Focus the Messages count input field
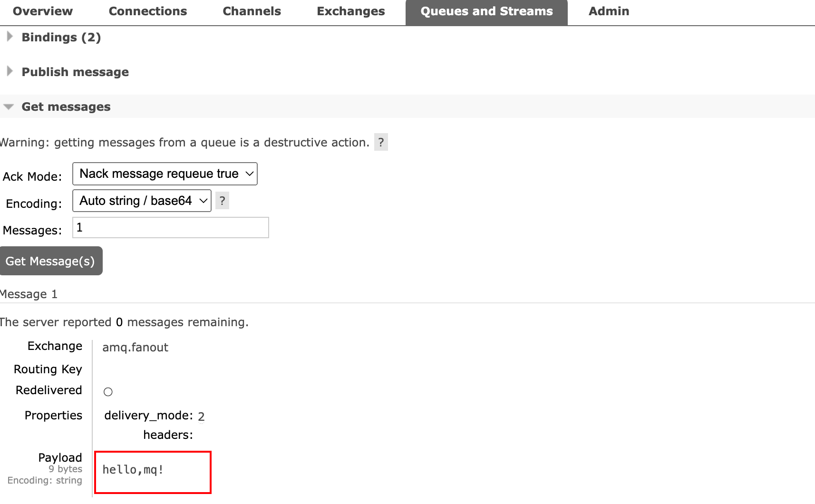The image size is (815, 504). point(171,228)
